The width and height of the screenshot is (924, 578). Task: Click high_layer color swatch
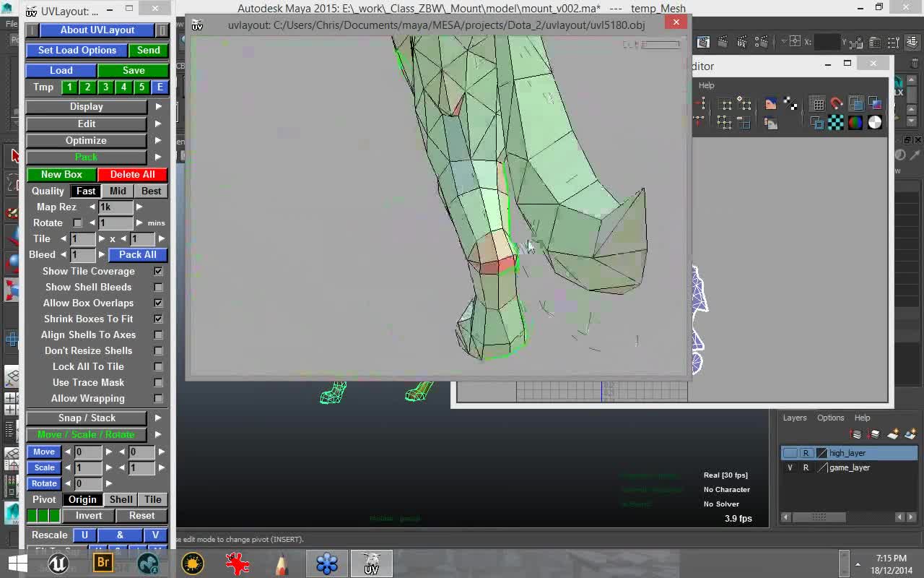821,453
